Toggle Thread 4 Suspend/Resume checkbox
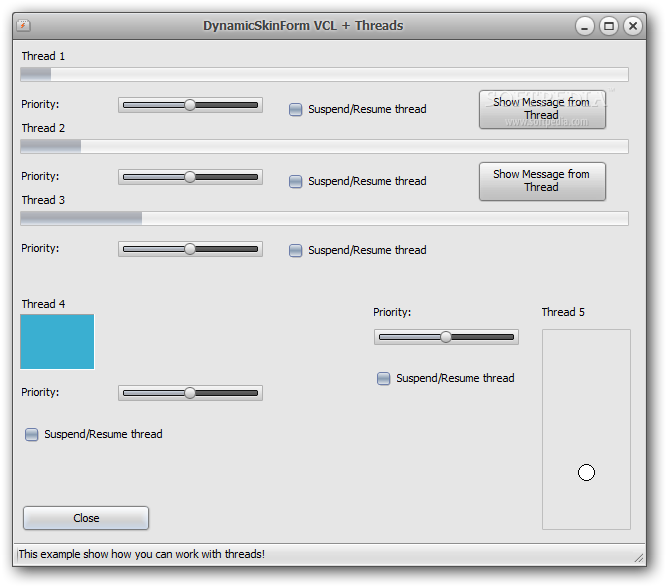The width and height of the screenshot is (667, 587). pyautogui.click(x=31, y=434)
